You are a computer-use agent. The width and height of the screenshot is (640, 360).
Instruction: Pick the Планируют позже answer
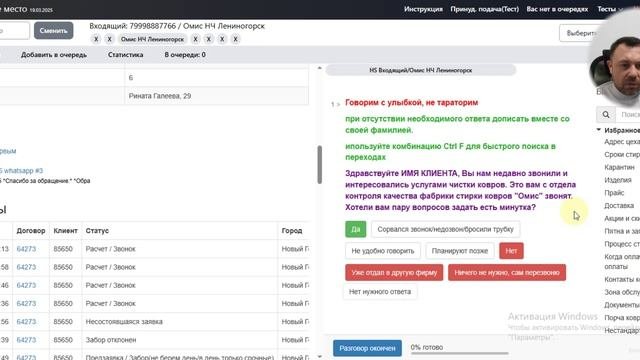[460, 251]
